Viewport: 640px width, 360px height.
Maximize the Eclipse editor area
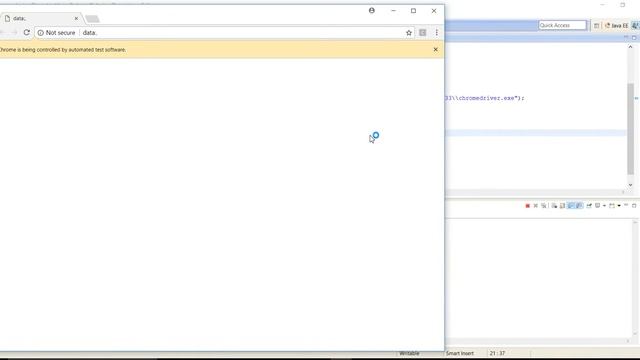click(634, 38)
